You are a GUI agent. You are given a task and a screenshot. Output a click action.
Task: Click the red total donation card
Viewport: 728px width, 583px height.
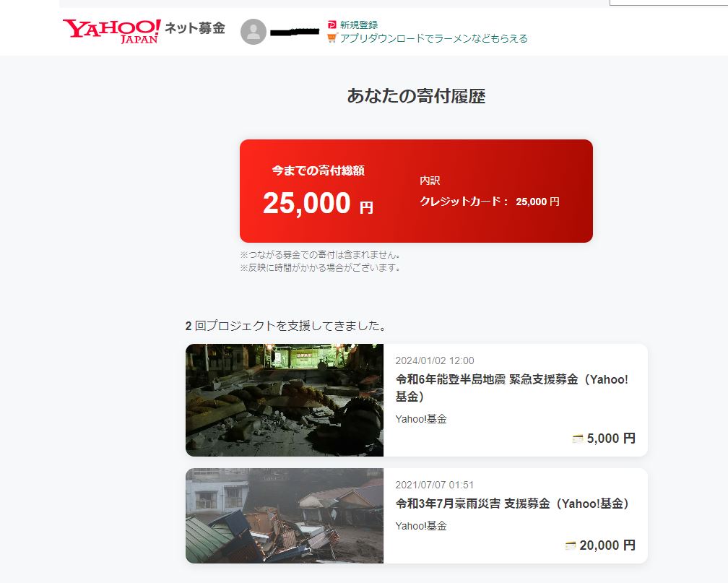click(x=416, y=191)
